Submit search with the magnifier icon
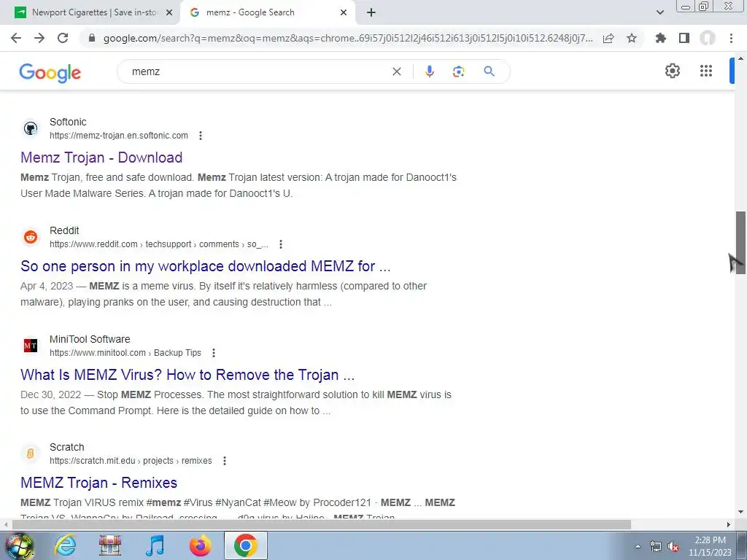 point(489,71)
